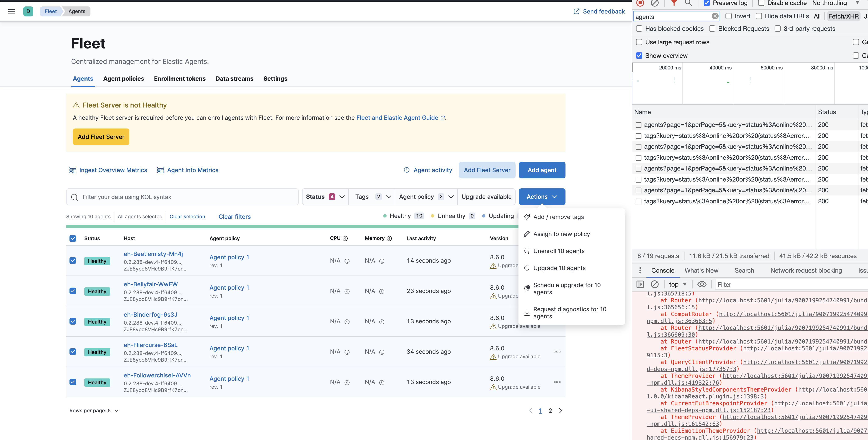Screen dimensions: 868x440
Task: Switch to Enrollment tokens tab
Action: coord(180,78)
